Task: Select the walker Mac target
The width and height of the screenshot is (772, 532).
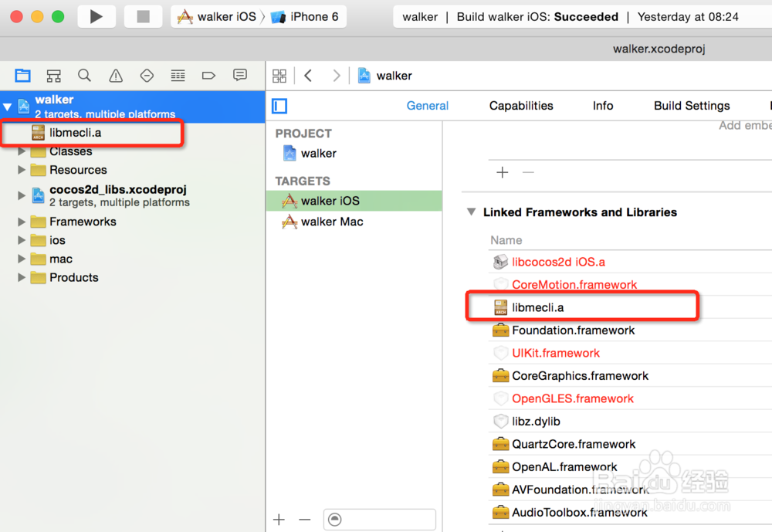Action: pyautogui.click(x=354, y=222)
